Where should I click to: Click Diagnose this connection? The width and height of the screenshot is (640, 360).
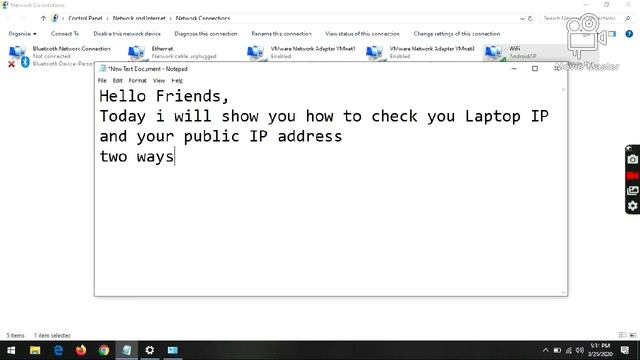pyautogui.click(x=206, y=34)
